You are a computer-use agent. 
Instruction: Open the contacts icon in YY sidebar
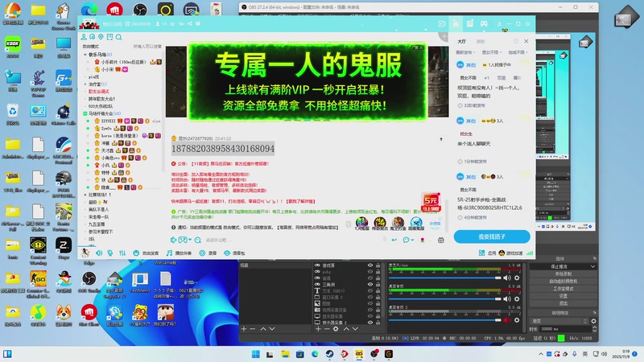point(84,37)
